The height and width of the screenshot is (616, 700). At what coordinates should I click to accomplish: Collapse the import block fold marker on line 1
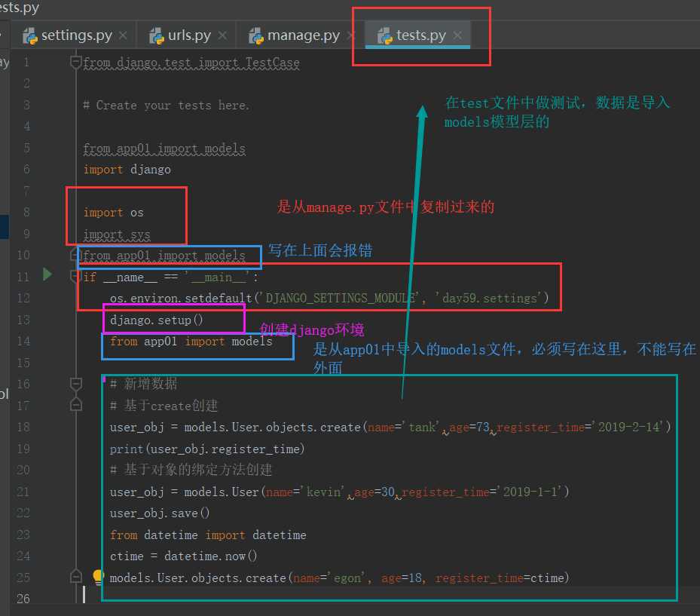click(76, 62)
